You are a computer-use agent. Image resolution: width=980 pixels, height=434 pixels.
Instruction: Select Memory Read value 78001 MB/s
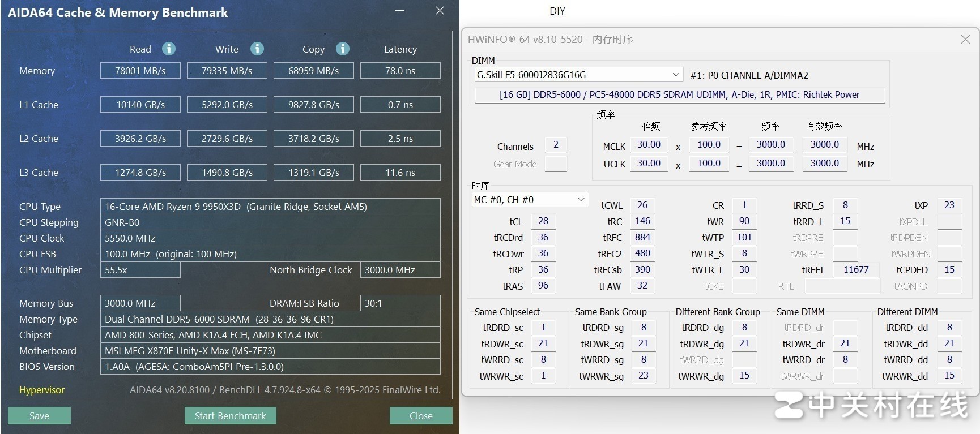coord(140,71)
